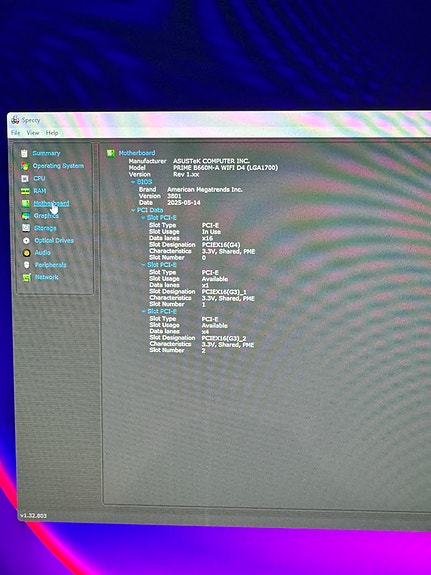Viewport: 431px width, 575px height.
Task: Select the Operating System Windows flag icon
Action: [x=25, y=166]
